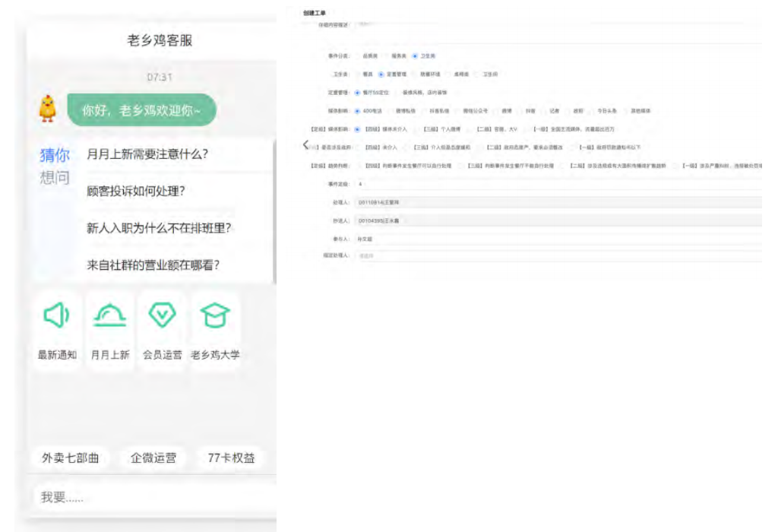The image size is (778, 532).
Task: Tap the 外卖七部曲 quick tab
Action: click(71, 458)
